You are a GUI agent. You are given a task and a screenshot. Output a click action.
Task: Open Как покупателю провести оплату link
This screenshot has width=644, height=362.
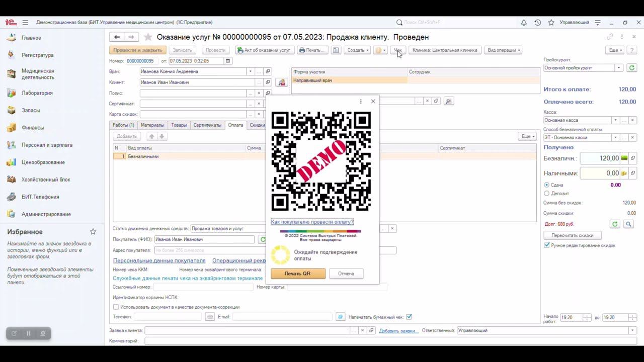[312, 222]
